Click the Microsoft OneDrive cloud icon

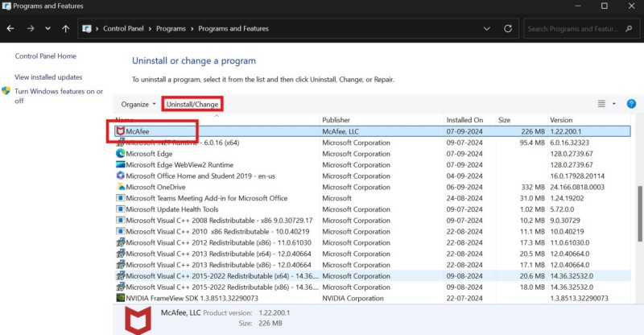click(x=121, y=187)
